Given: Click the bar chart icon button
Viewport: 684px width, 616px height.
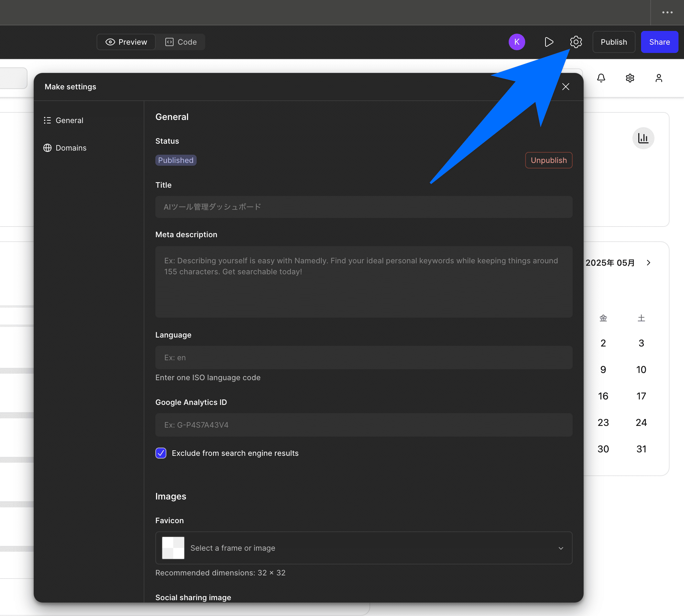Looking at the screenshot, I should pyautogui.click(x=643, y=138).
